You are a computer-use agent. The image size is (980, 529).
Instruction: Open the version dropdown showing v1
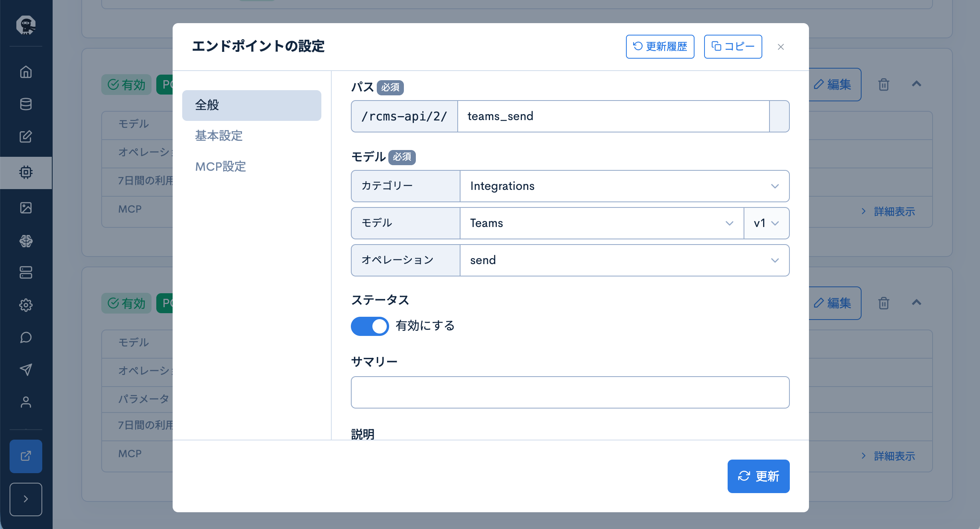[766, 223]
